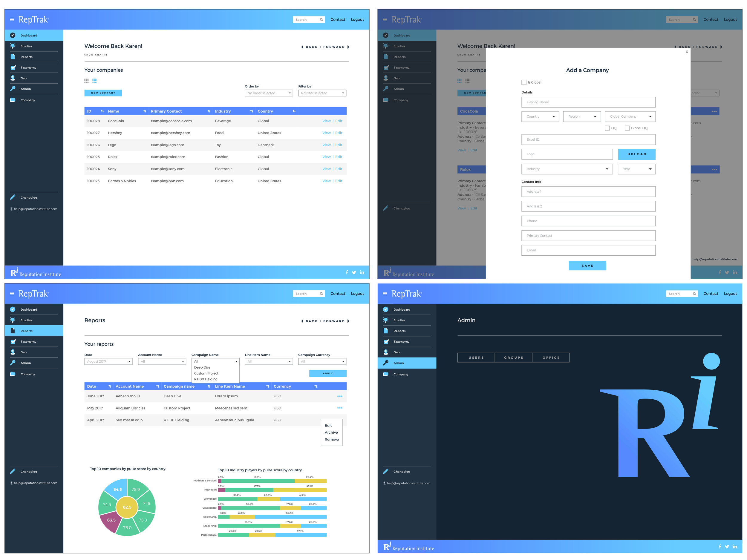This screenshot has height=560, width=747.
Task: Click APPLY button on the Reports screen
Action: coord(328,373)
